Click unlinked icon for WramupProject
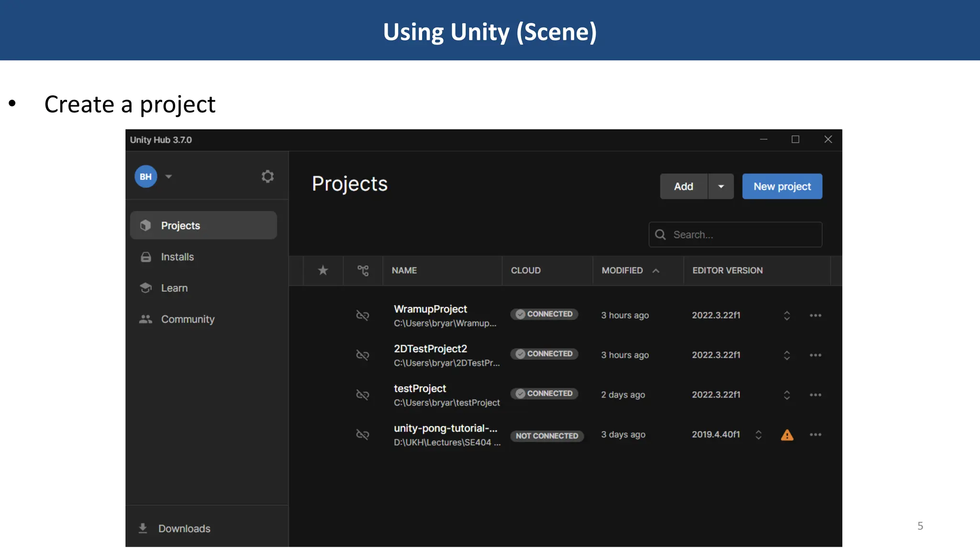 [x=363, y=315]
